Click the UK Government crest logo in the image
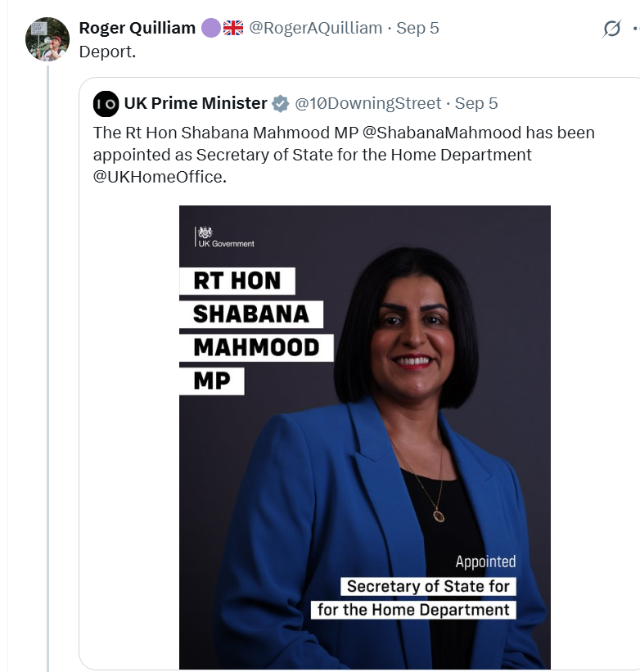 coord(205,232)
